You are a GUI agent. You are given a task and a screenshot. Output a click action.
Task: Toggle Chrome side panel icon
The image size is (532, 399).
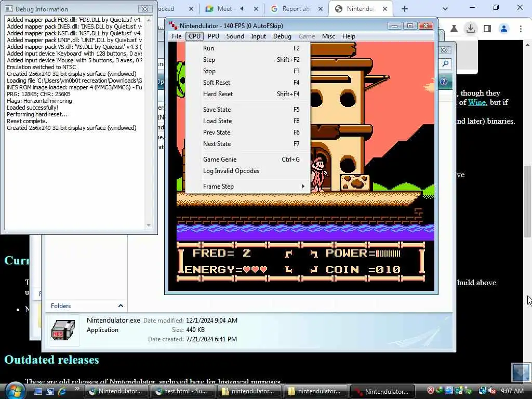(x=487, y=29)
